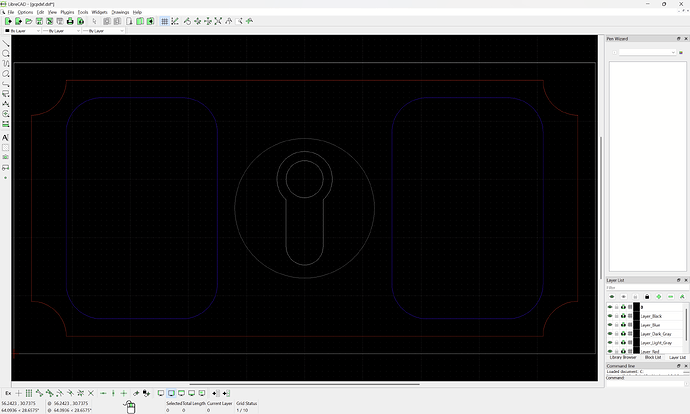The image size is (690, 414).
Task: Open the pen color By Layer dropdown
Action: click(22, 31)
